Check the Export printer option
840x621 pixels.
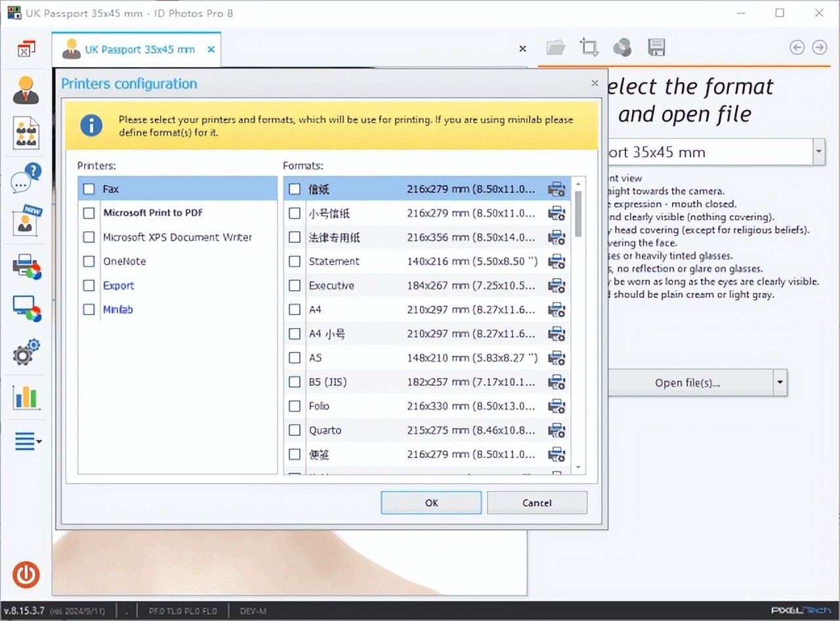pos(89,286)
